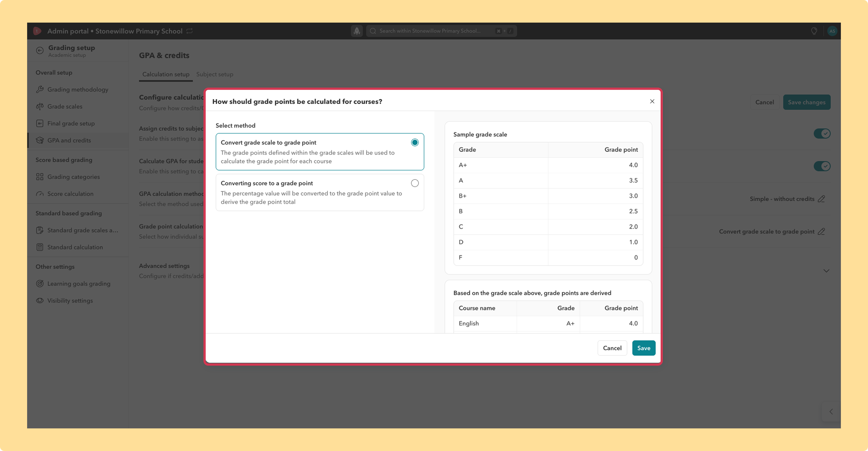This screenshot has width=868, height=451.
Task: Click the Convert grade scale to grade point value
Action: pos(767,232)
